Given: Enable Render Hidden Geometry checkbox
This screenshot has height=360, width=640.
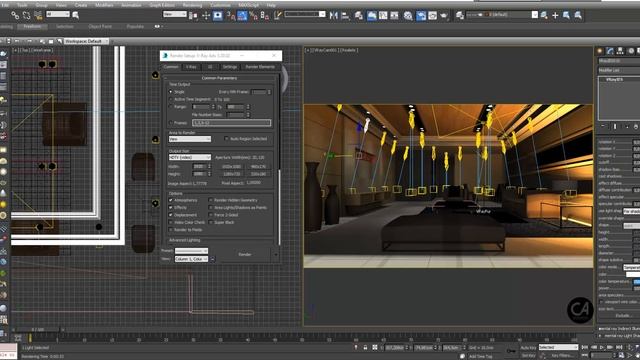Looking at the screenshot, I should point(211,200).
